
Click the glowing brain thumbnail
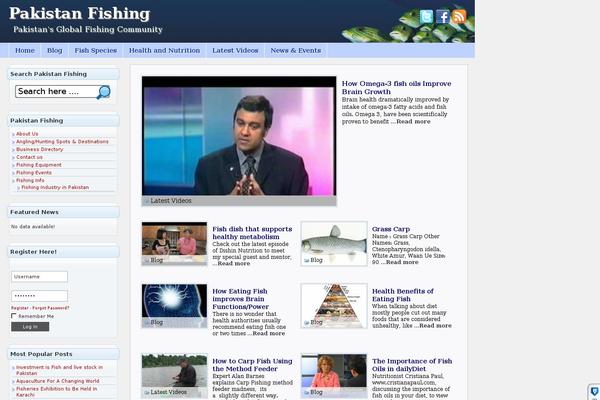[x=174, y=306]
